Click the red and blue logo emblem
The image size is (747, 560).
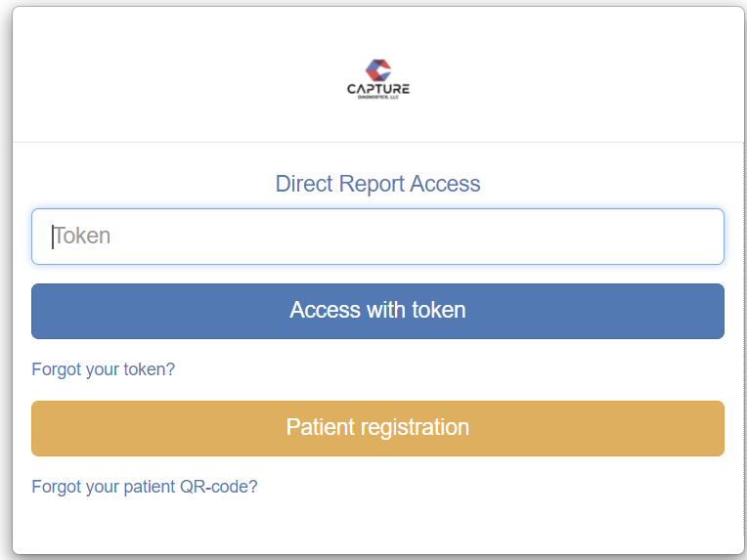pos(378,70)
